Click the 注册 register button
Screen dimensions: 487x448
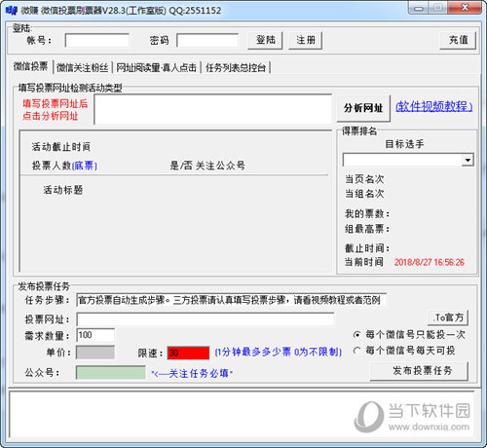(306, 40)
